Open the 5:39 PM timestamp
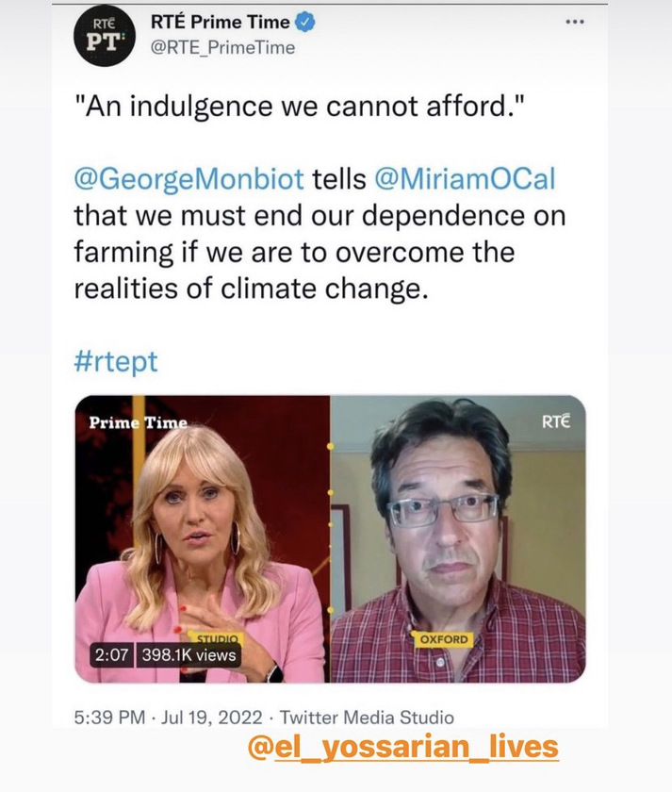This screenshot has height=792, width=672. click(109, 718)
